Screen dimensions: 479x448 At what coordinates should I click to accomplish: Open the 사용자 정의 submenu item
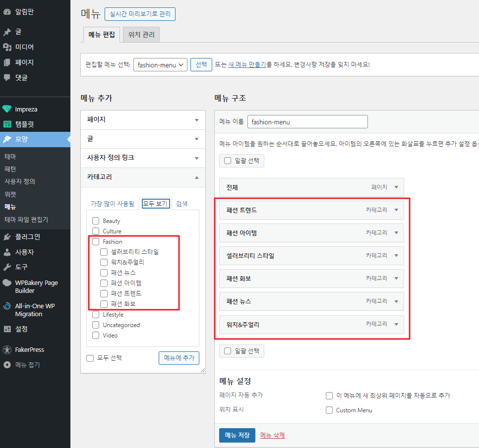click(20, 182)
